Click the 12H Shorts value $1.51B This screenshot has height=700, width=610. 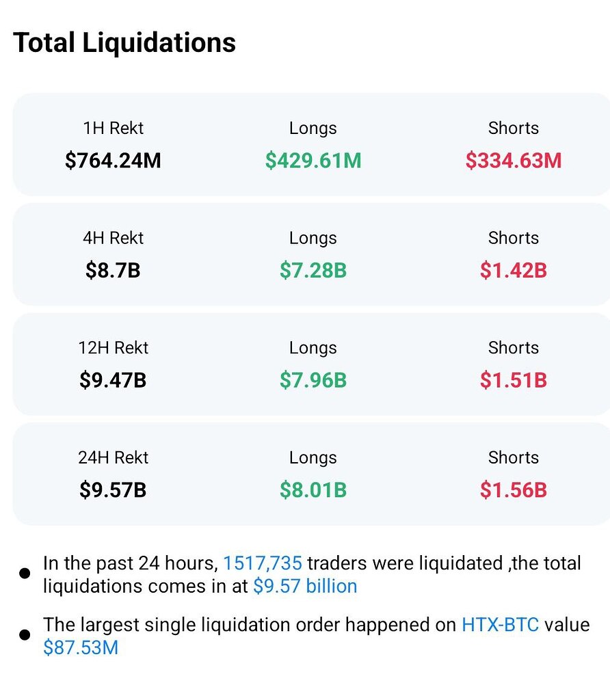(x=514, y=380)
